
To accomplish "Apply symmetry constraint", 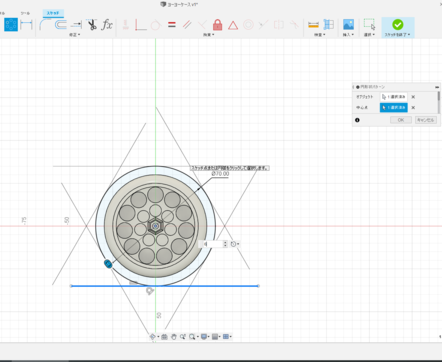I will click(x=279, y=25).
